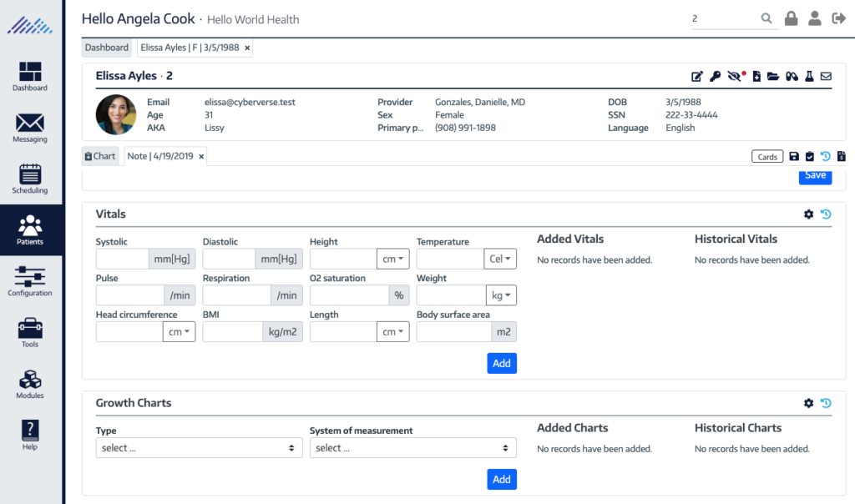Open the Vitals panel settings gear

[x=808, y=214]
